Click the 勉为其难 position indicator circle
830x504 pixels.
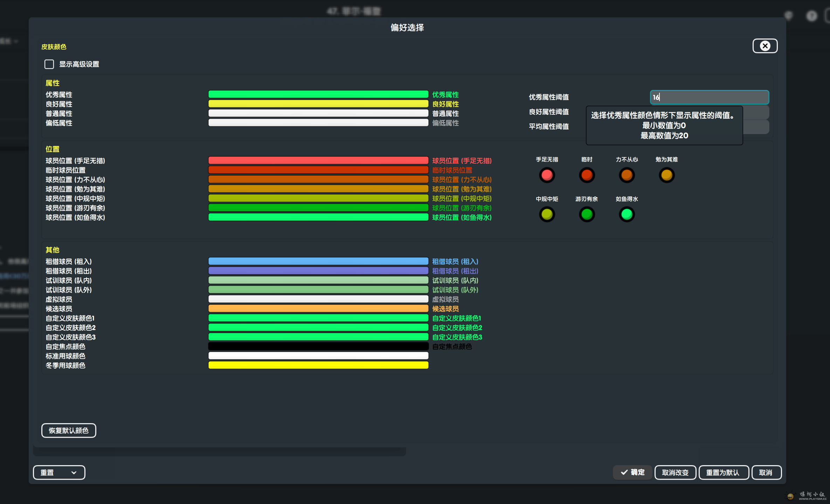click(666, 175)
